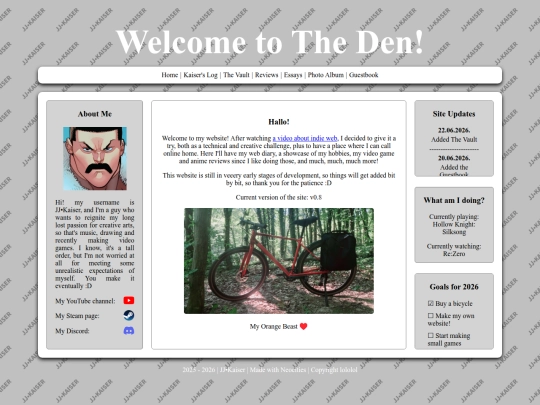
Task: Toggle the "Make my own website!" checkbox
Action: tap(430, 315)
